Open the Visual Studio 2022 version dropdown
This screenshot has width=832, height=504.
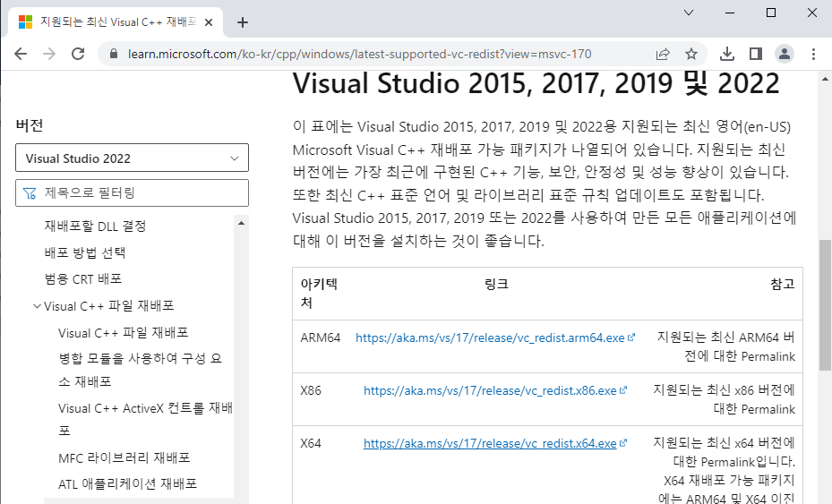133,158
